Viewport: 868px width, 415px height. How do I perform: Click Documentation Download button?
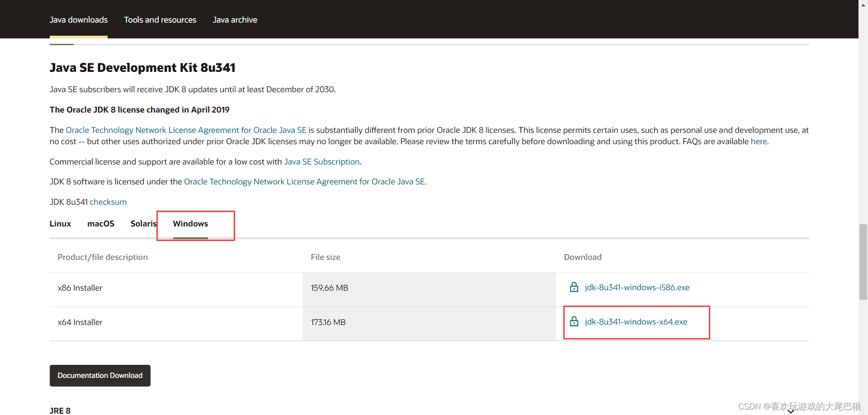coord(100,376)
